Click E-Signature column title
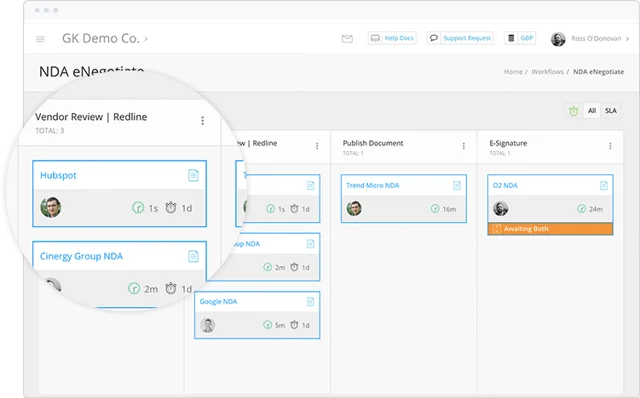The image size is (640, 398). [x=508, y=143]
